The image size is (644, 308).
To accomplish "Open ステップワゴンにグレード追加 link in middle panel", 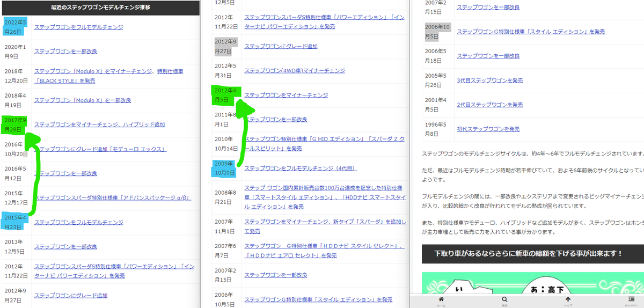I will pyautogui.click(x=281, y=46).
